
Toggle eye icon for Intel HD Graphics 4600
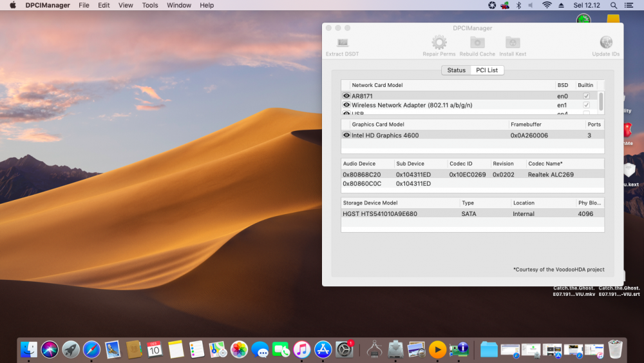346,135
